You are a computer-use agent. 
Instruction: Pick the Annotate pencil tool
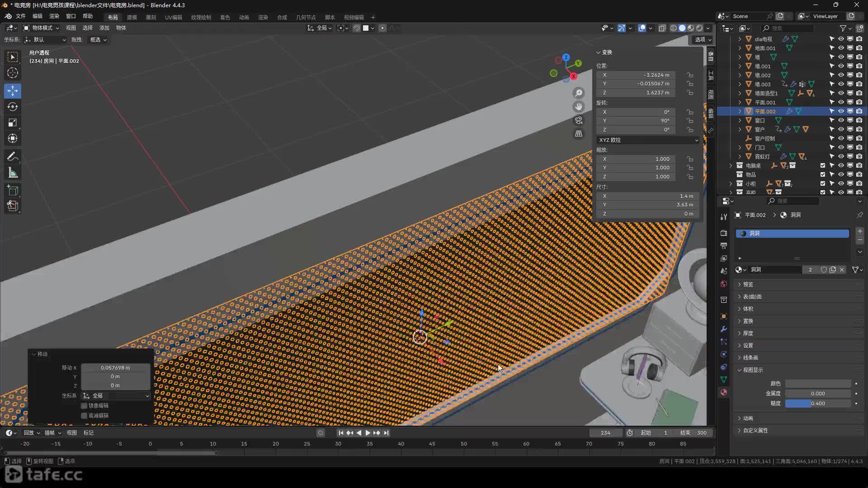click(x=13, y=156)
